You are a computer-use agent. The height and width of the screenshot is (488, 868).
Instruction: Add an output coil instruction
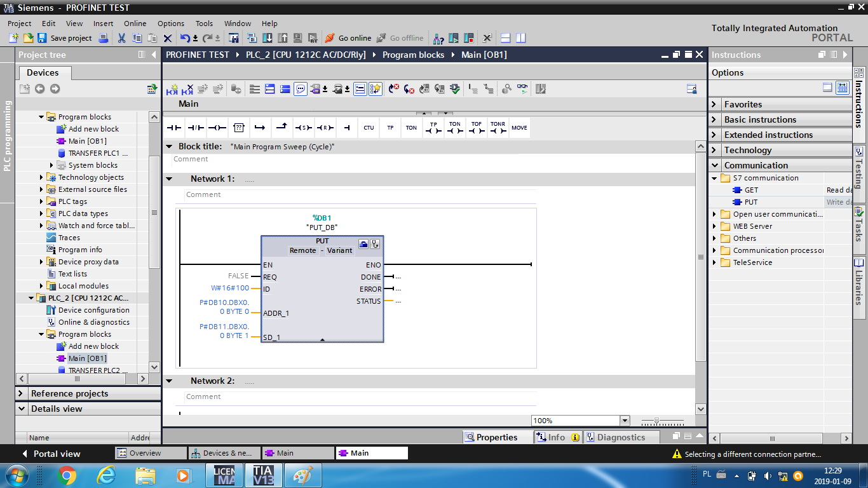217,128
